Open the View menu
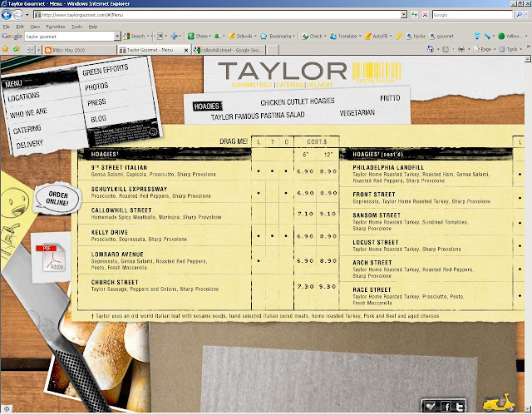Image resolution: width=532 pixels, height=415 pixels. tap(35, 27)
